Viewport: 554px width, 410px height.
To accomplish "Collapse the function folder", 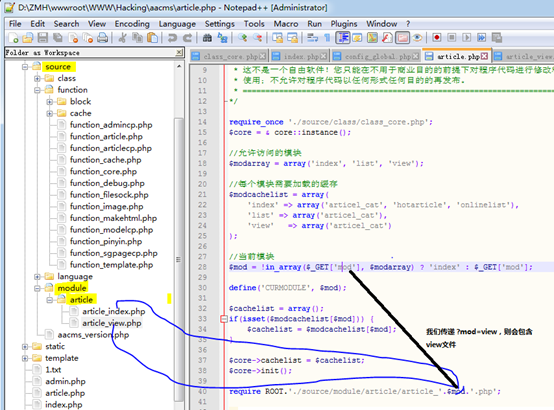I will (37, 90).
